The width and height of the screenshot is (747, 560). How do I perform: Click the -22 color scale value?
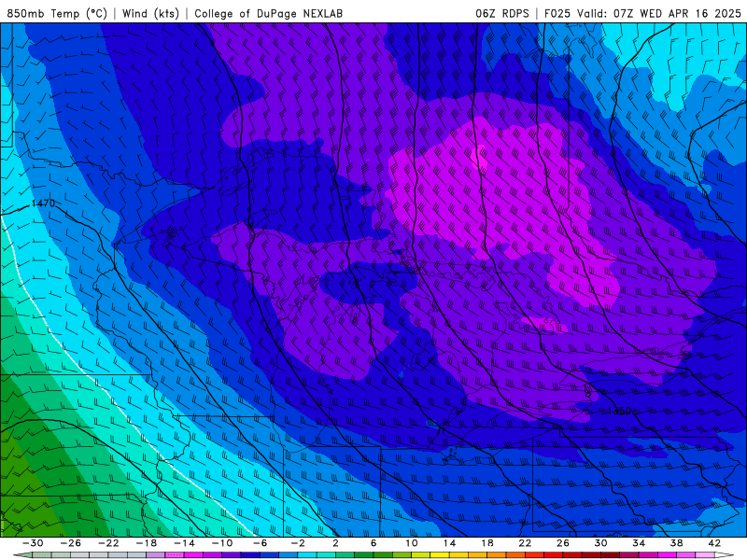click(108, 543)
